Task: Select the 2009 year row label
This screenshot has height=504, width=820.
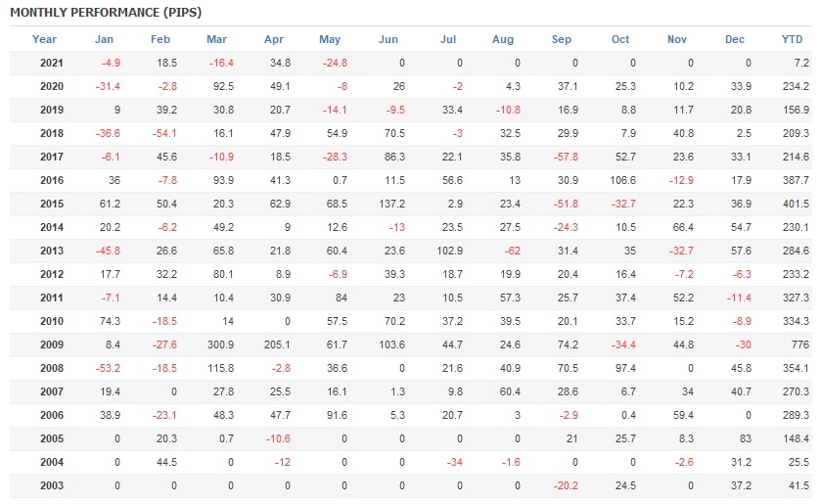Action: tap(51, 344)
